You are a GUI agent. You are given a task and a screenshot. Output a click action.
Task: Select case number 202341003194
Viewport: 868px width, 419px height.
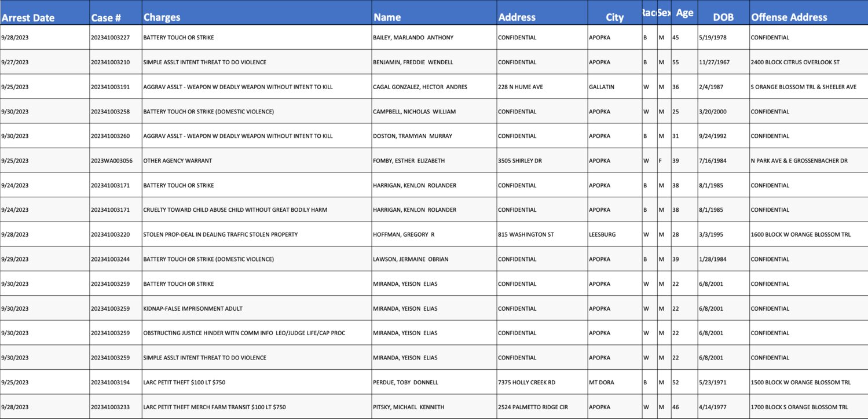coord(110,383)
